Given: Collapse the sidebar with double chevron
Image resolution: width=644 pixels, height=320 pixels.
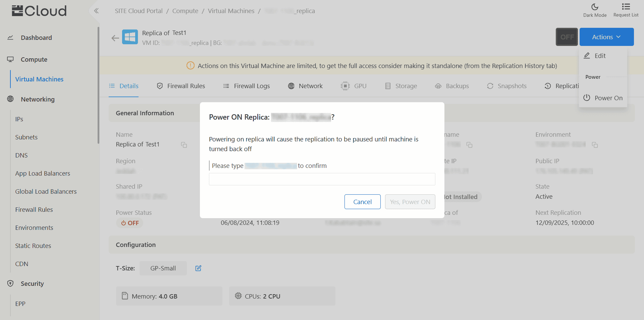Looking at the screenshot, I should click(96, 11).
